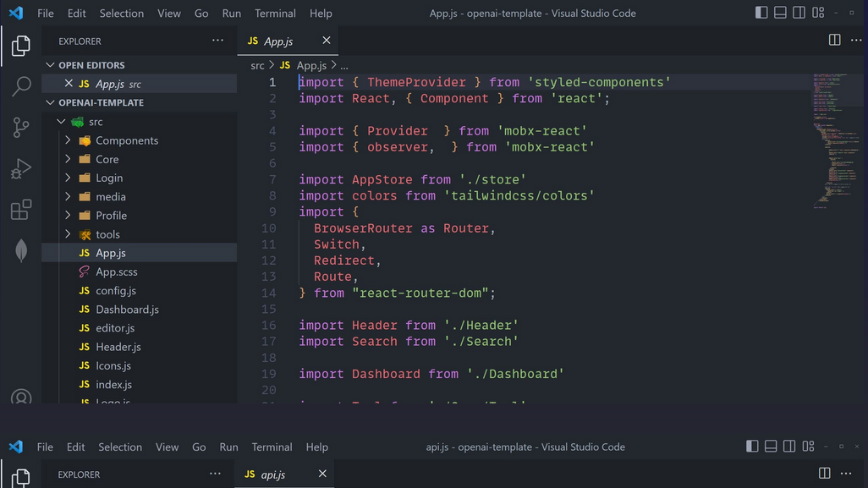Split the api.js editor right
This screenshot has height=488, width=868.
(x=824, y=474)
